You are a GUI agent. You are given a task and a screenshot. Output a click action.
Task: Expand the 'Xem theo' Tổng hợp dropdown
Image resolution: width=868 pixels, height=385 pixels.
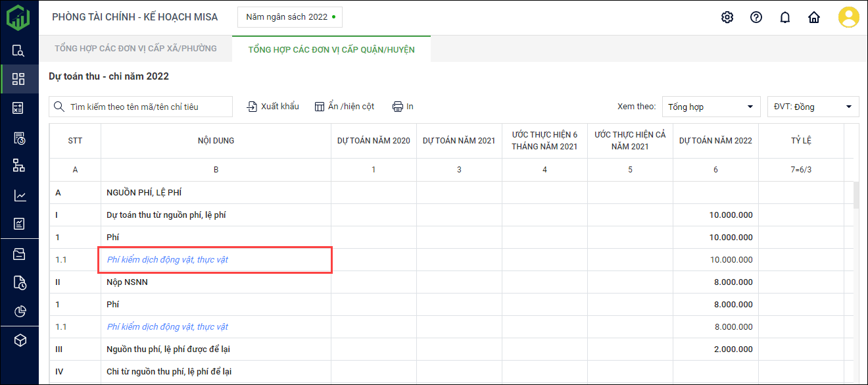[x=711, y=107]
